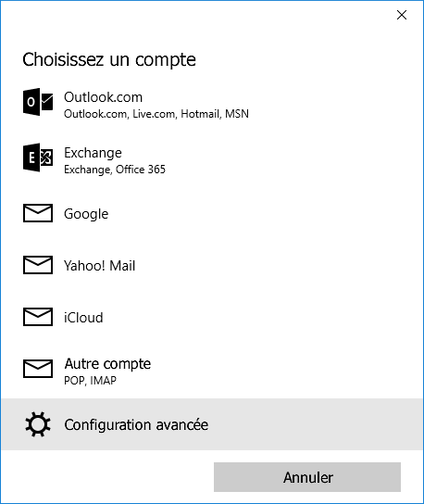Select the Outlook.com account type
The width and height of the screenshot is (424, 504).
click(x=212, y=105)
